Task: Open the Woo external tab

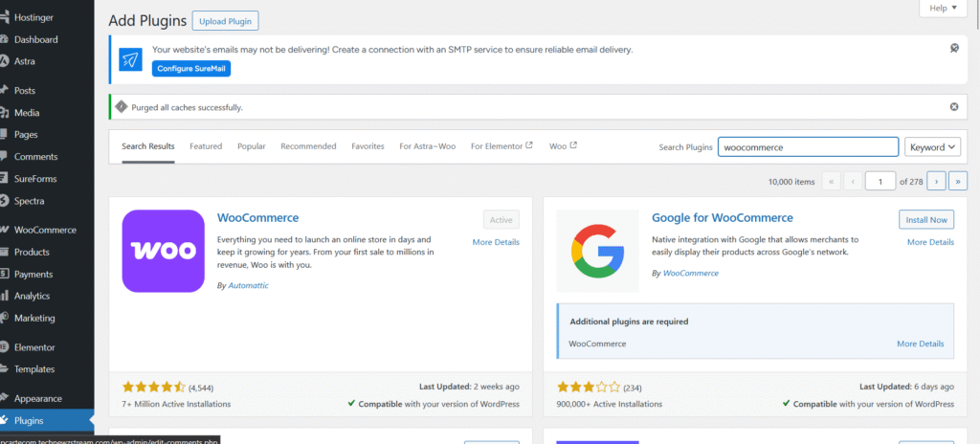Action: [563, 146]
